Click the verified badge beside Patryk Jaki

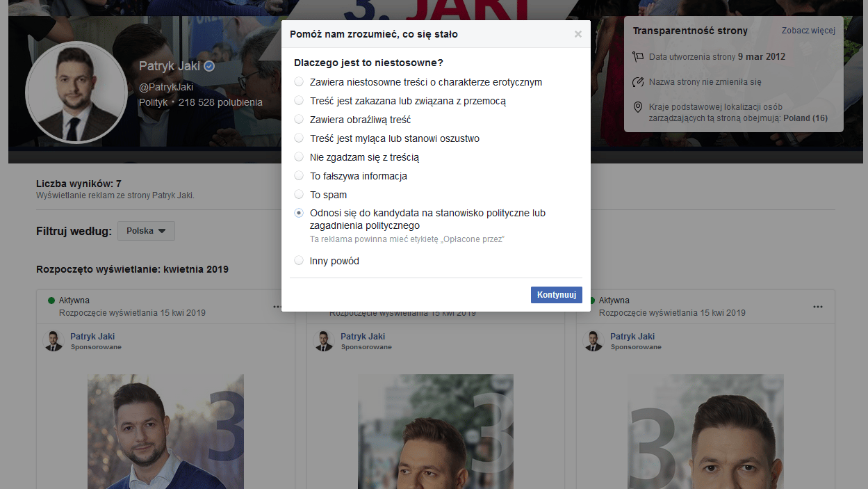tap(209, 66)
